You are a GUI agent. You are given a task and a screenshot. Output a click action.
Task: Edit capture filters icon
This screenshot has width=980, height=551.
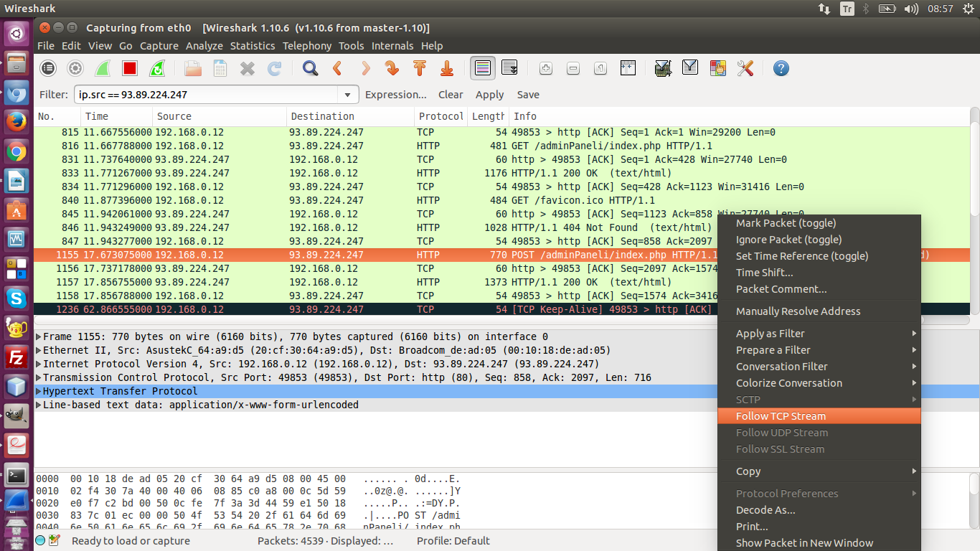(x=663, y=69)
